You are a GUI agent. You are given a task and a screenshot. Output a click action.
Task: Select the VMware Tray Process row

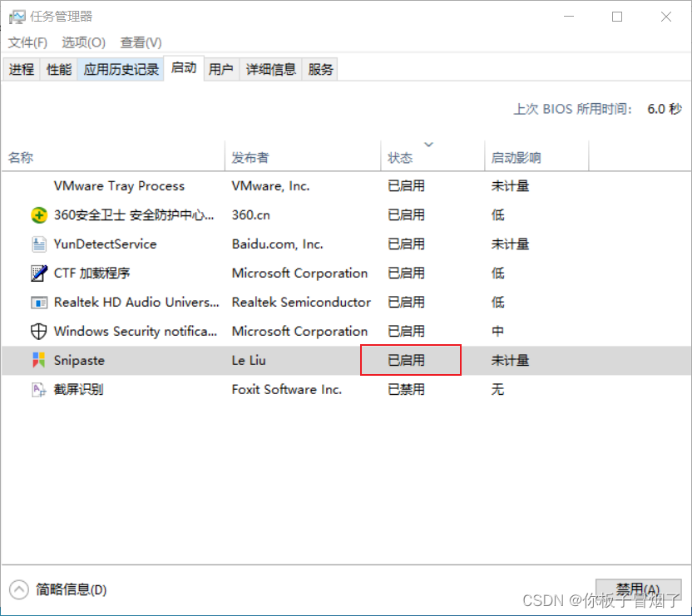pyautogui.click(x=346, y=185)
